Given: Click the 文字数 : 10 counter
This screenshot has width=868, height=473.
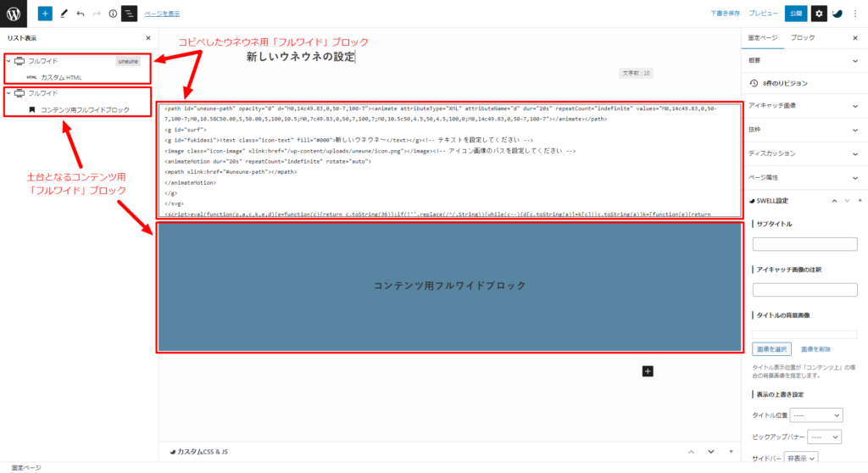Looking at the screenshot, I should pyautogui.click(x=636, y=73).
